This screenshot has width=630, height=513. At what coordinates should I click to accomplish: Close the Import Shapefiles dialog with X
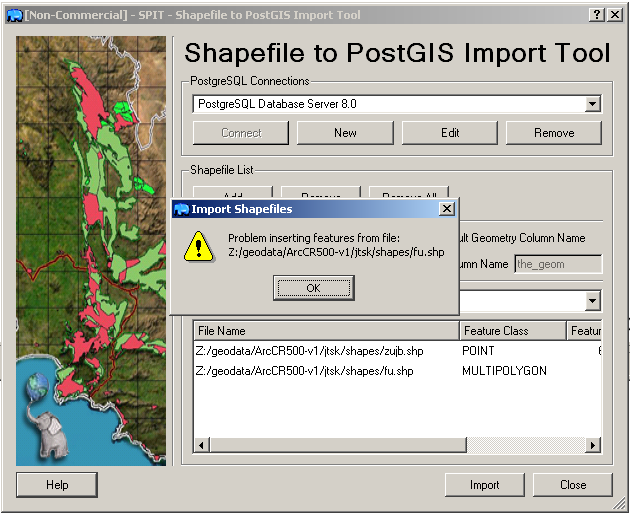pyautogui.click(x=446, y=208)
